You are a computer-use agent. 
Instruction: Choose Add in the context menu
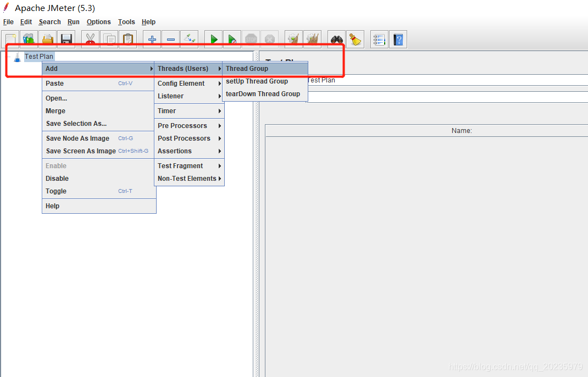[x=99, y=69]
